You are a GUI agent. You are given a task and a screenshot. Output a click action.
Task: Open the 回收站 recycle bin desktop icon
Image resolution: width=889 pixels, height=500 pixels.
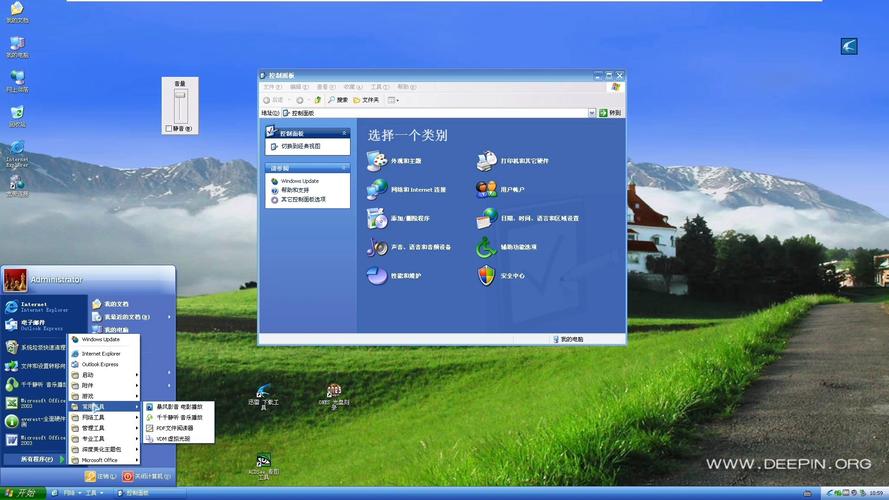coord(17,114)
